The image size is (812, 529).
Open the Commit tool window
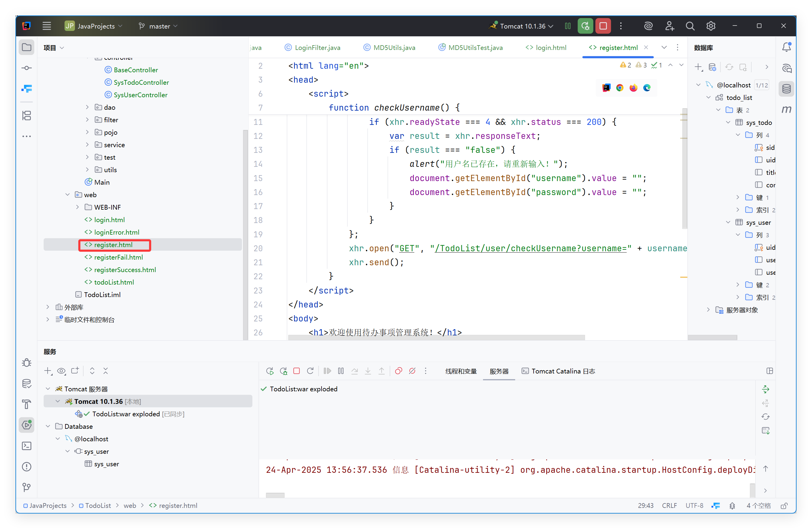click(26, 68)
